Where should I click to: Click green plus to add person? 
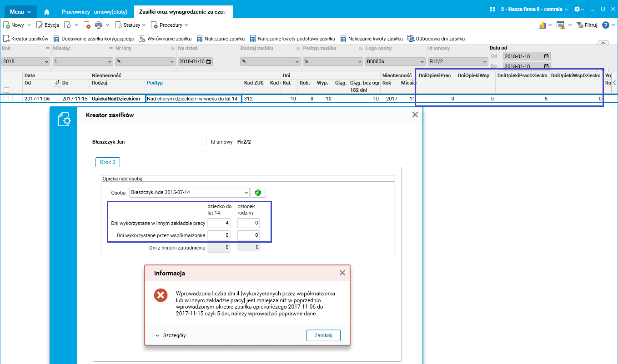tap(258, 193)
